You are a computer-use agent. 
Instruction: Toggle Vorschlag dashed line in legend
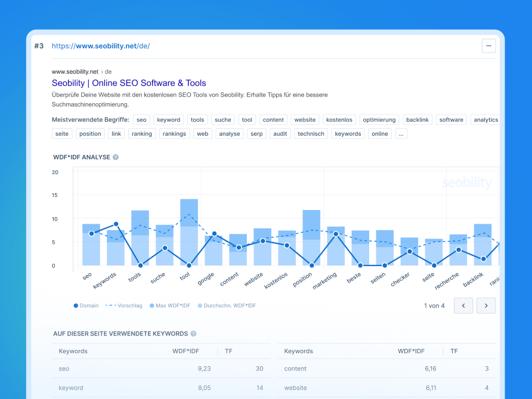pyautogui.click(x=124, y=306)
